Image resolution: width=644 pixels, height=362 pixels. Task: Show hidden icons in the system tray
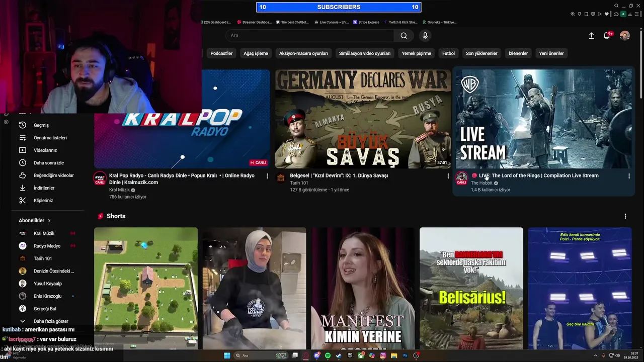(x=596, y=355)
